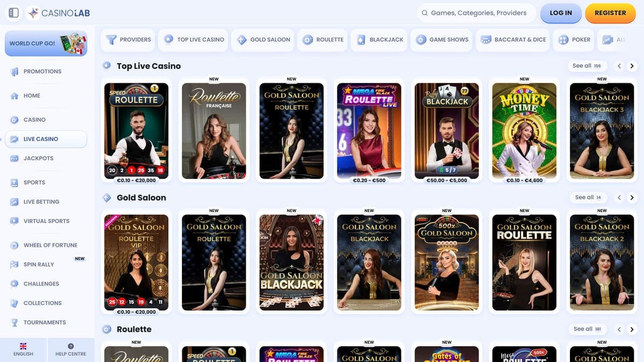Click the search magnifier icon
The image size is (644, 362).
point(425,13)
